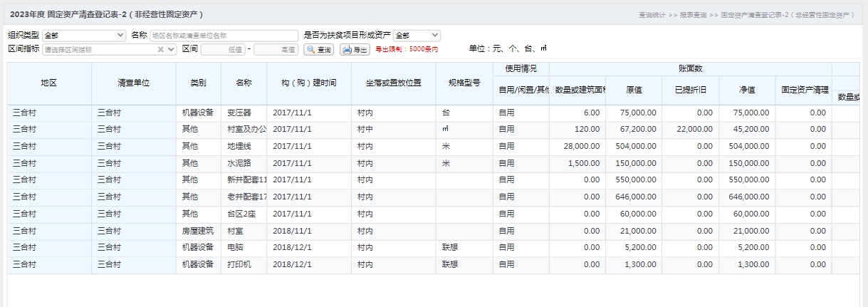
Task: Click the 低值 interval input
Action: click(223, 50)
